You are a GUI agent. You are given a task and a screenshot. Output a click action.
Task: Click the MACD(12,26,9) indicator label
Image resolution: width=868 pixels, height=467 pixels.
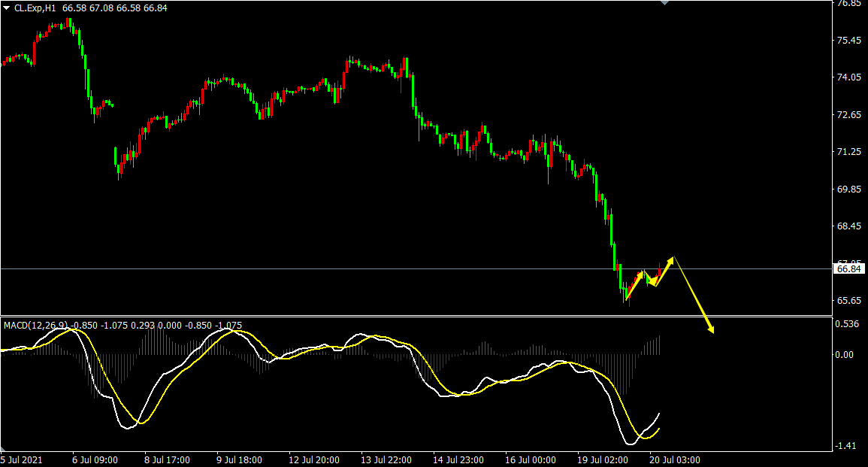[36, 325]
